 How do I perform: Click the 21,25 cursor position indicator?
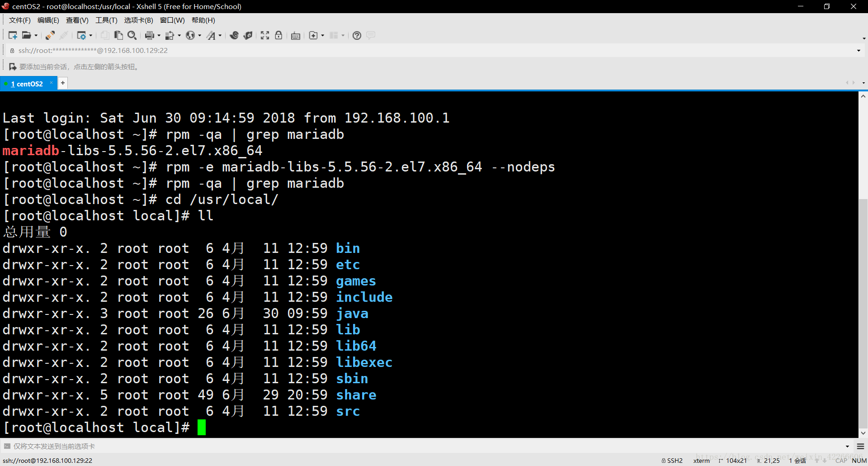coord(768,461)
